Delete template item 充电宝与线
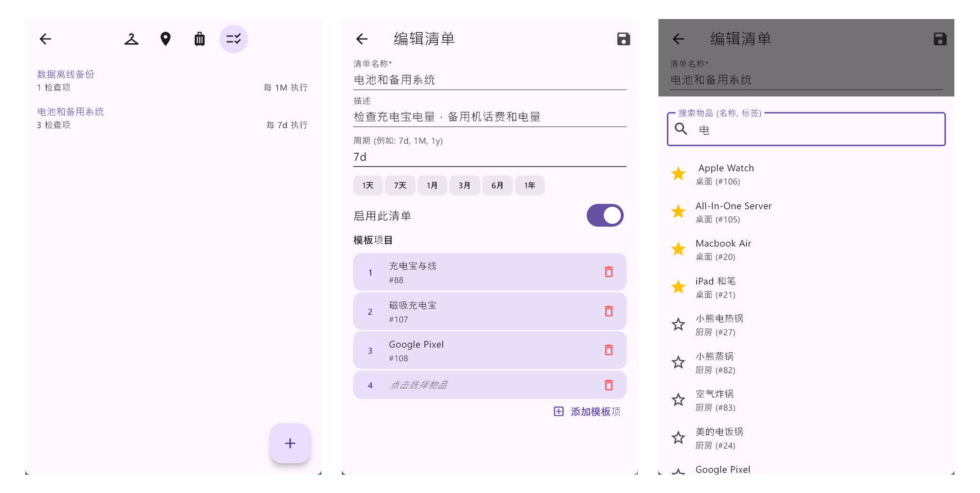This screenshot has width=980, height=493. pyautogui.click(x=609, y=272)
